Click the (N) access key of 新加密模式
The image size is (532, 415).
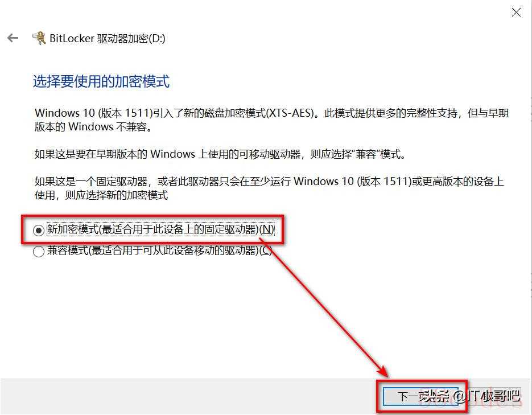(x=267, y=230)
